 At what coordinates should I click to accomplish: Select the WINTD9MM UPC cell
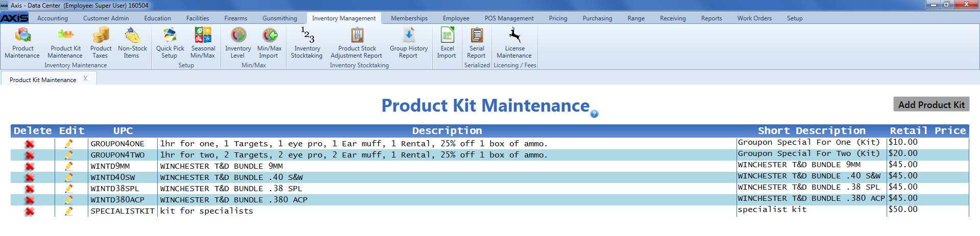coord(123,166)
